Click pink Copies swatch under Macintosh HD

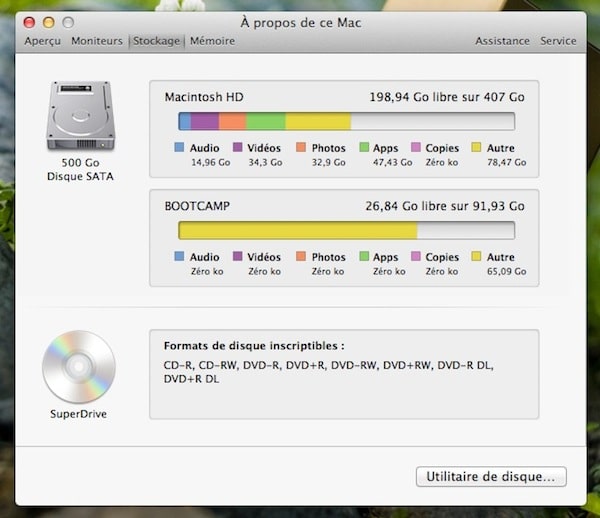pos(416,147)
